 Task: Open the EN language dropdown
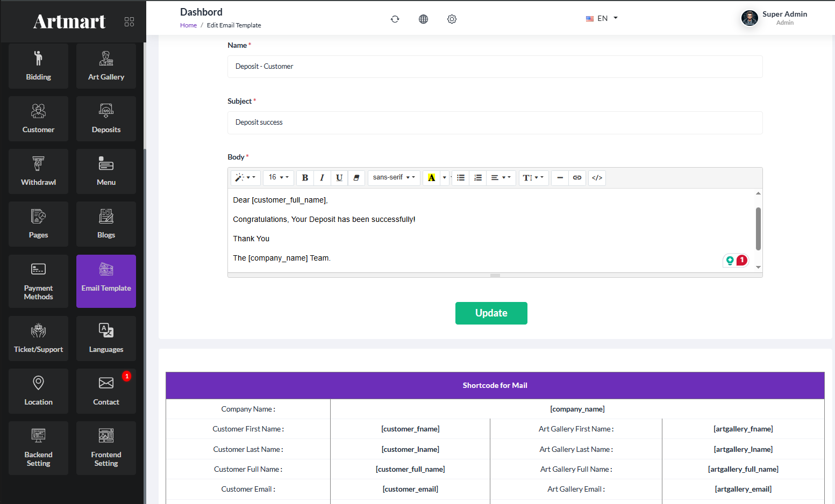click(602, 18)
